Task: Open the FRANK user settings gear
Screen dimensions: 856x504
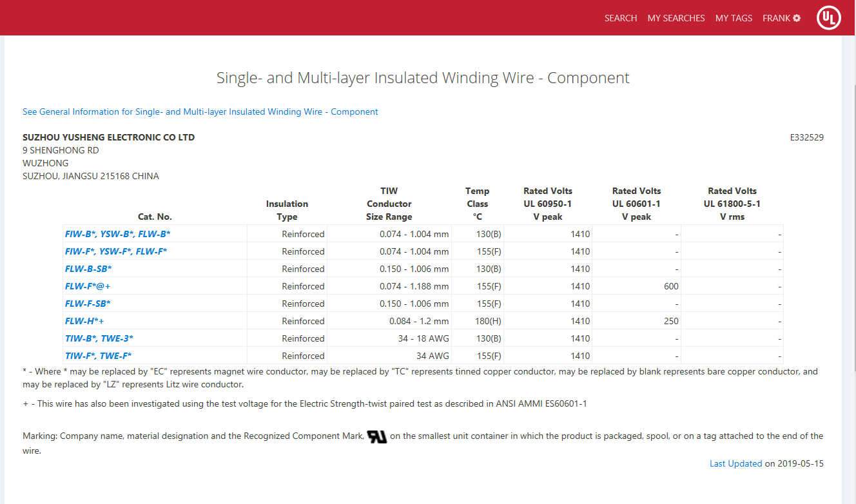Action: point(797,18)
